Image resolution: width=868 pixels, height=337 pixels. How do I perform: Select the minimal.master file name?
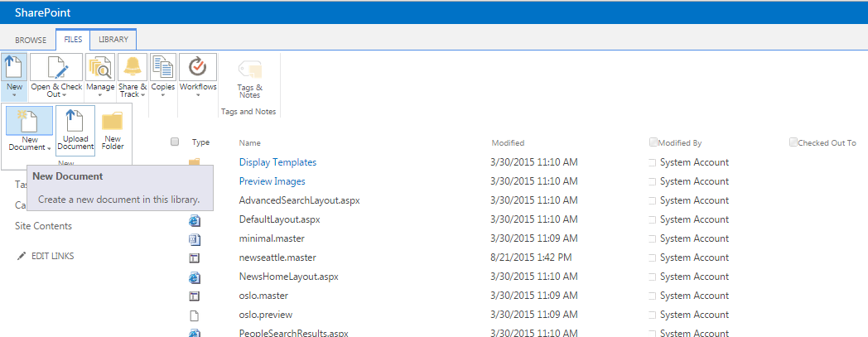point(272,238)
